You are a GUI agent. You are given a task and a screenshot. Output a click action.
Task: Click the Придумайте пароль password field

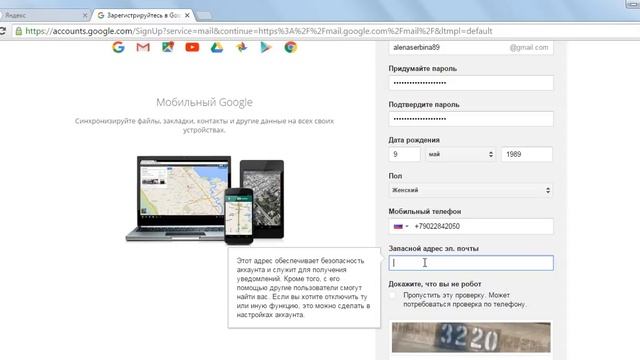click(471, 83)
